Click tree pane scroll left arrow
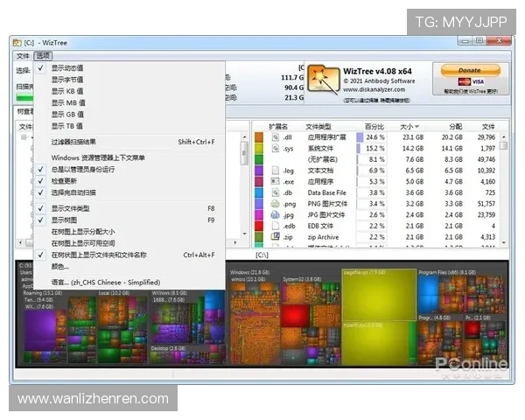525x420 pixels. [x=21, y=242]
